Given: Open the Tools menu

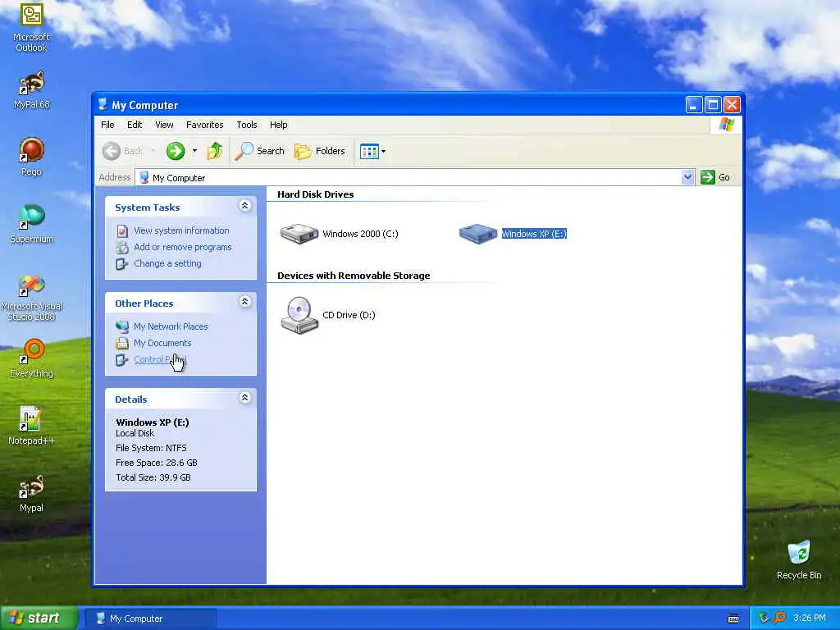Looking at the screenshot, I should [x=247, y=125].
